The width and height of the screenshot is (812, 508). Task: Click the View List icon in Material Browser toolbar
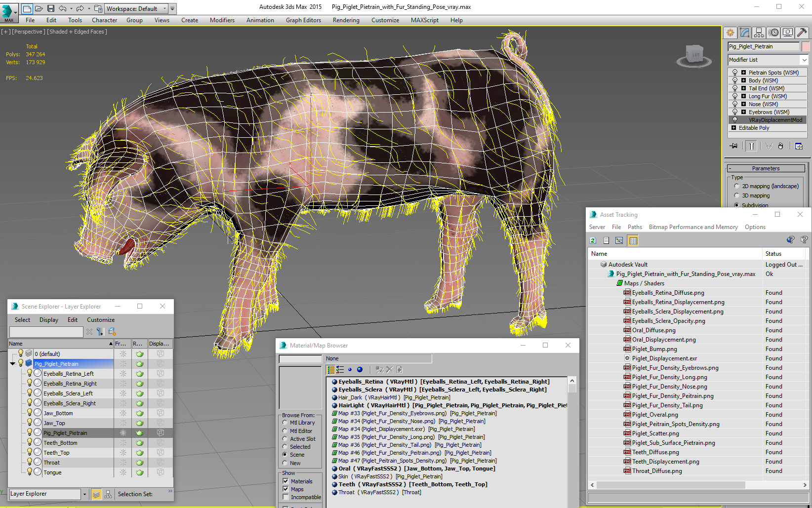tap(331, 369)
